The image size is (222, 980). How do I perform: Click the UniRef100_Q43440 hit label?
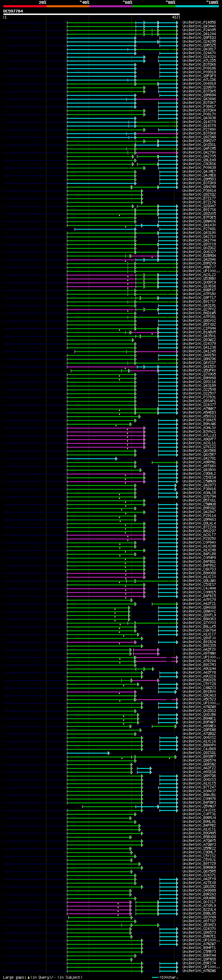click(199, 26)
